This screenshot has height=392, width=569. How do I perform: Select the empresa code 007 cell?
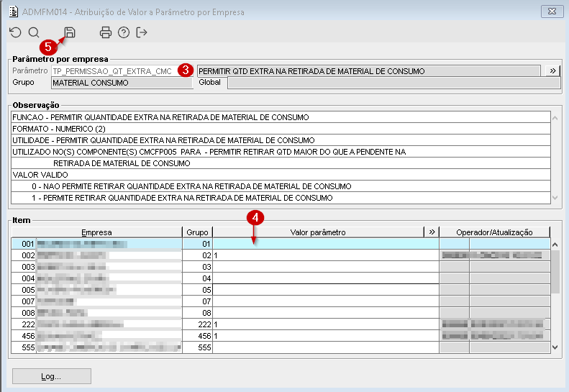[24, 301]
